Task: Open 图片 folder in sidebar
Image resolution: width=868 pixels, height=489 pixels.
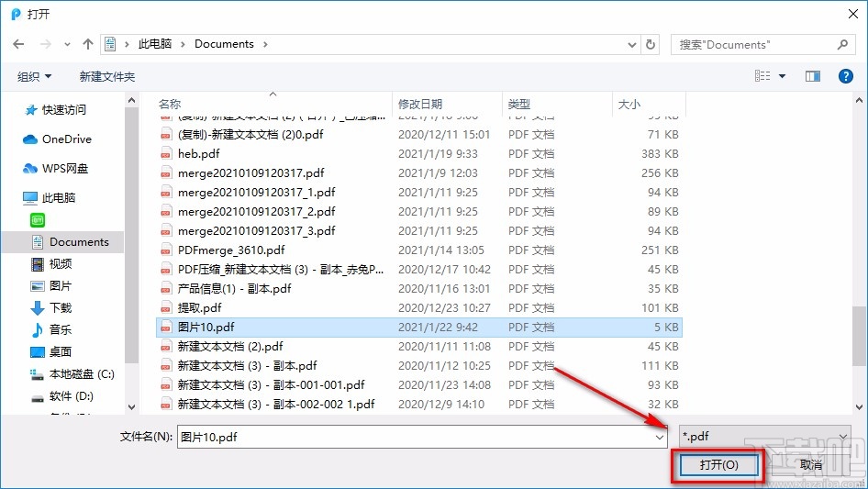Action: coord(51,285)
